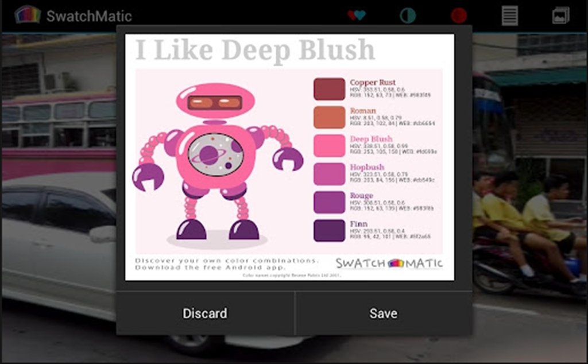The width and height of the screenshot is (588, 364).
Task: Click the "SwatchMatic" title in the top bar
Action: [89, 16]
